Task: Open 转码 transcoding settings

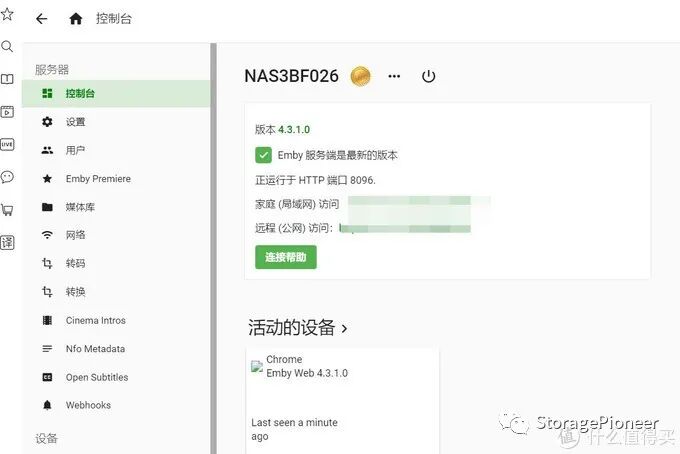Action: (116, 263)
